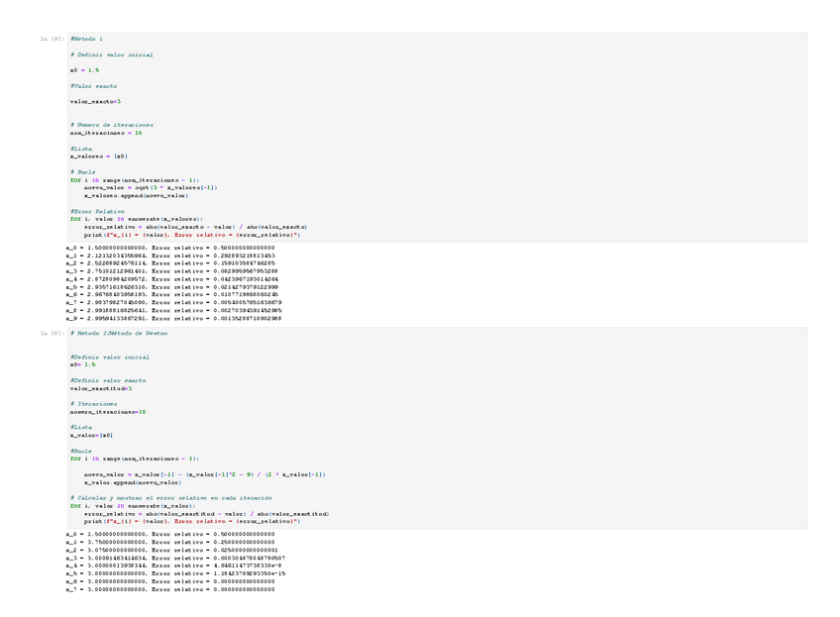Click the second output's x_7 result line

coord(170,589)
